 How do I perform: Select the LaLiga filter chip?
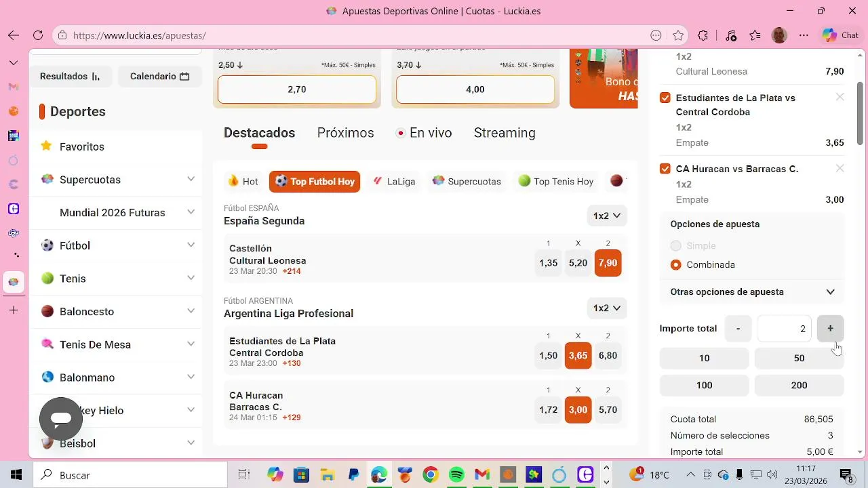click(x=394, y=182)
